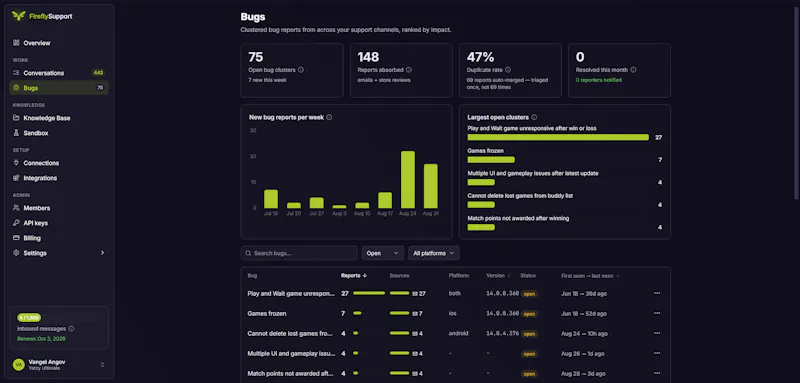Image resolution: width=800 pixels, height=383 pixels.
Task: Click info icon next to Open bug clusters
Action: pyautogui.click(x=301, y=70)
